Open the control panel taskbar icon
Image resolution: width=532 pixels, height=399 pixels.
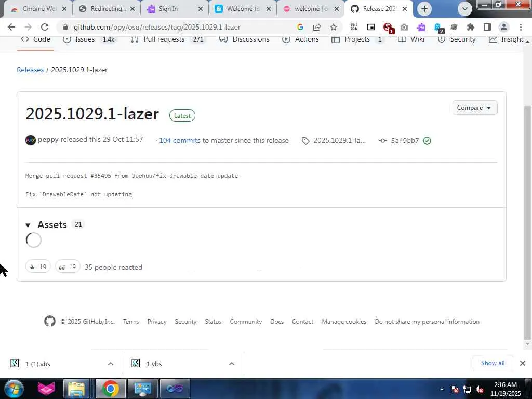(142, 389)
